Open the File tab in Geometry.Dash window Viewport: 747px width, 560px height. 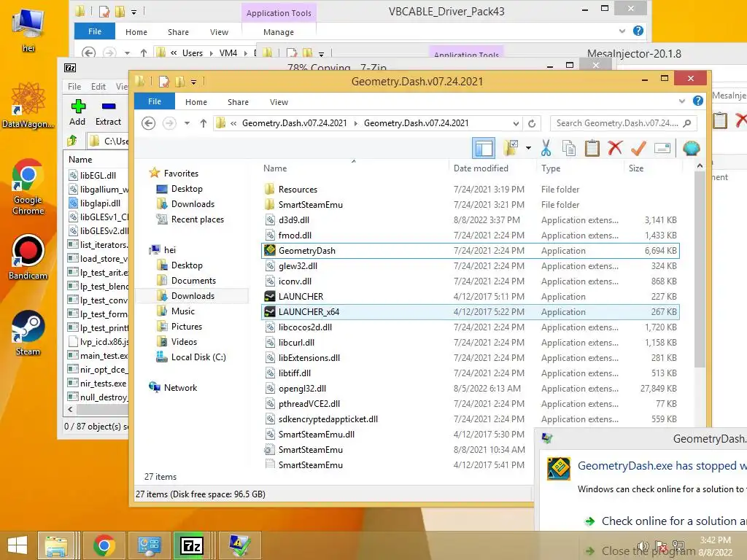pyautogui.click(x=155, y=101)
